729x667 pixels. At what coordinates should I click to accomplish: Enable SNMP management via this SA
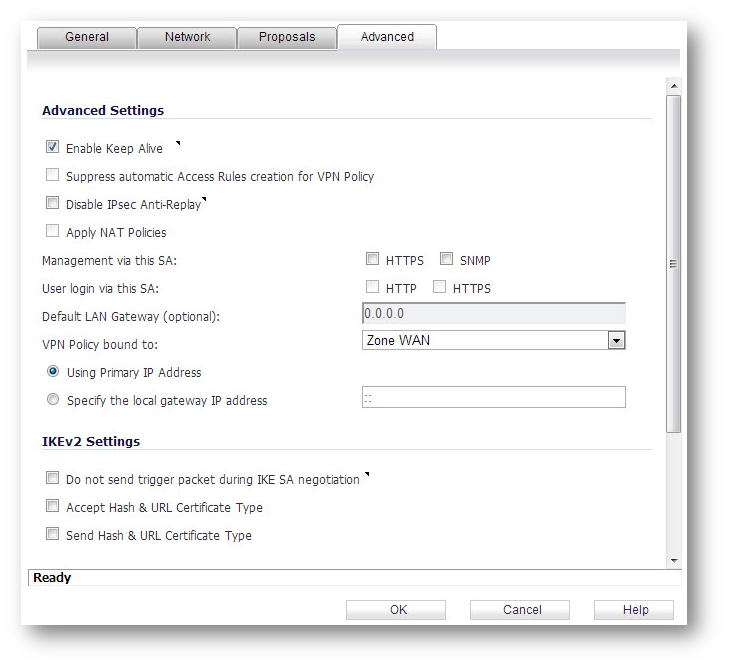tap(446, 258)
